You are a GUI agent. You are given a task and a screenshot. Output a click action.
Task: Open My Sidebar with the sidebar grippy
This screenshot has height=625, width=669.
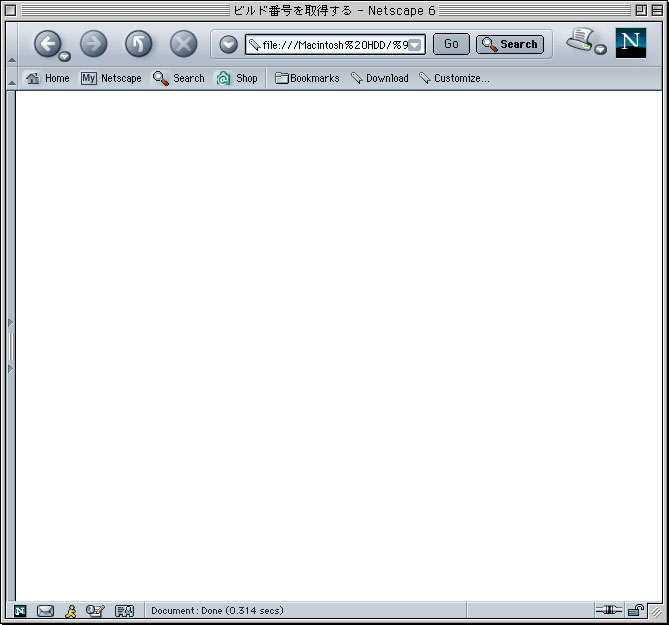click(x=11, y=346)
